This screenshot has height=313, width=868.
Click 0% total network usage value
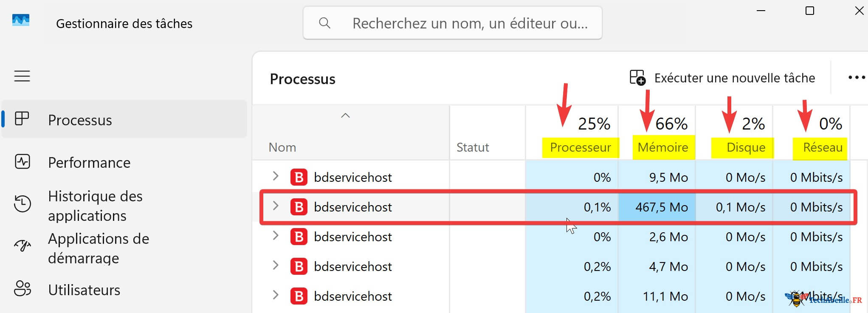831,124
